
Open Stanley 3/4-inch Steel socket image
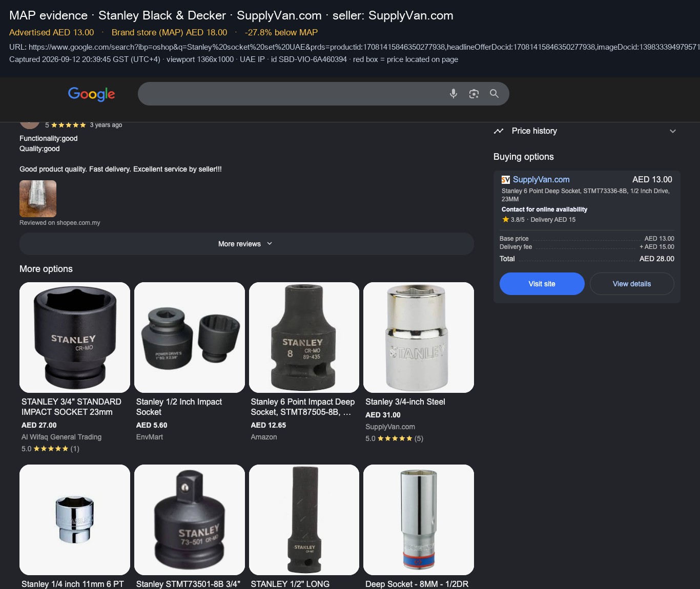coord(419,338)
